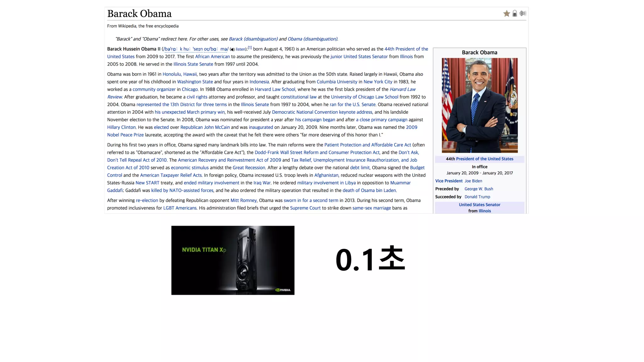Click the page protection padlock icon
This screenshot has height=362, width=644.
point(515,14)
